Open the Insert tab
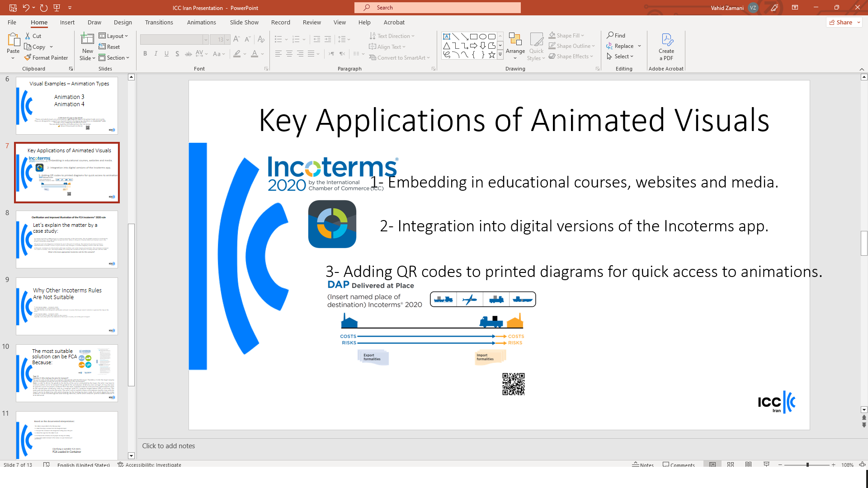 point(67,22)
